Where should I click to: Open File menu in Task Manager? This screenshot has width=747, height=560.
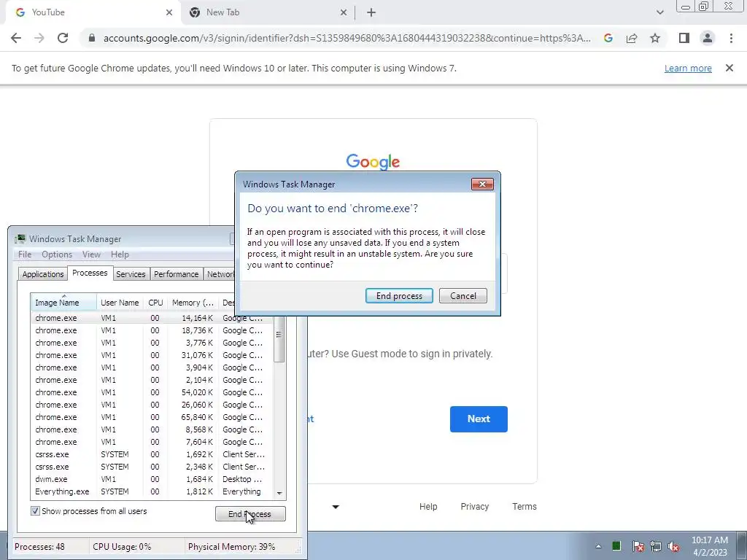point(25,254)
